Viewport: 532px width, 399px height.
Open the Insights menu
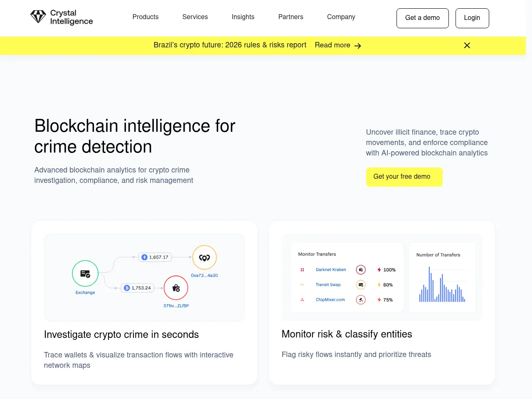[243, 17]
